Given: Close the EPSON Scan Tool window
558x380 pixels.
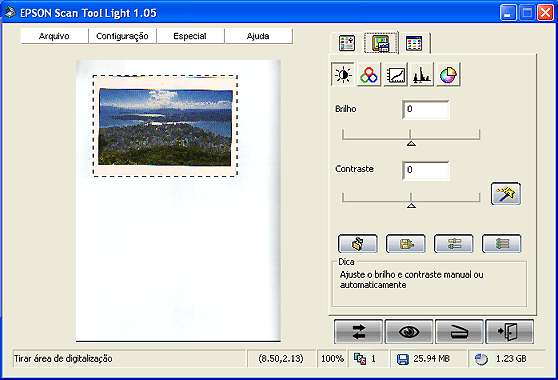Looking at the screenshot, I should coord(546,13).
